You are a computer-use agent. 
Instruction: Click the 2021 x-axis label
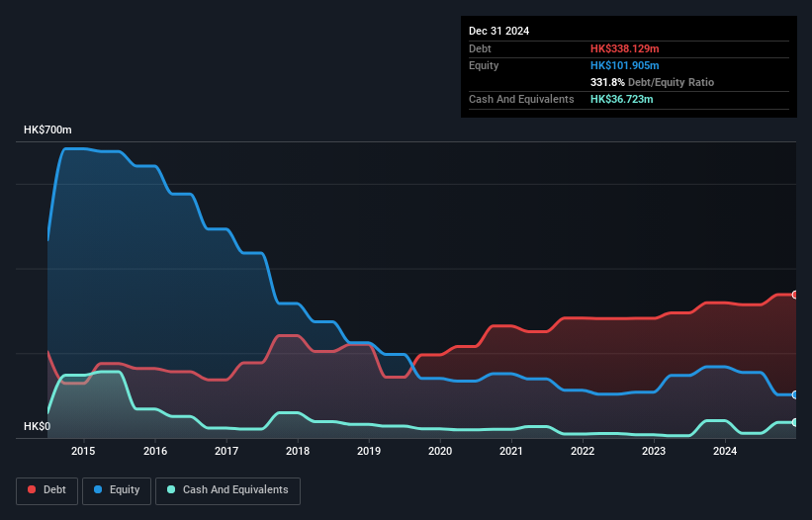[x=511, y=451]
